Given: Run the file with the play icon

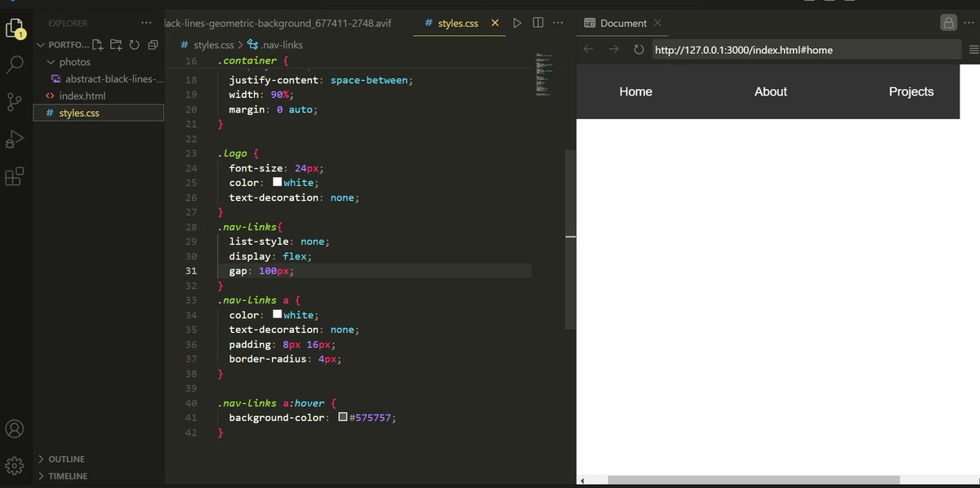Looking at the screenshot, I should (517, 23).
